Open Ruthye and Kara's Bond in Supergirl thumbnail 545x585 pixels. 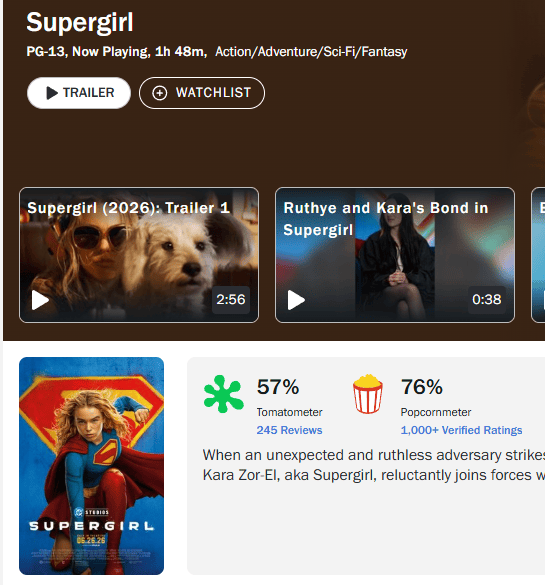(395, 255)
